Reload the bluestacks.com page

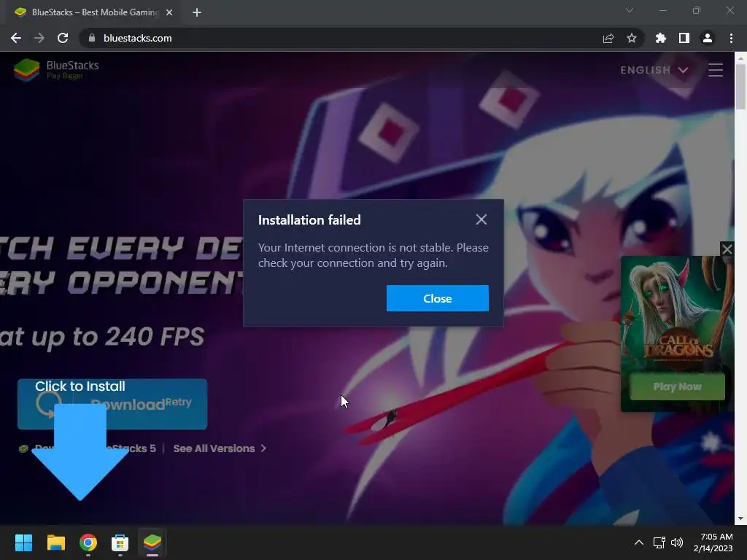63,38
